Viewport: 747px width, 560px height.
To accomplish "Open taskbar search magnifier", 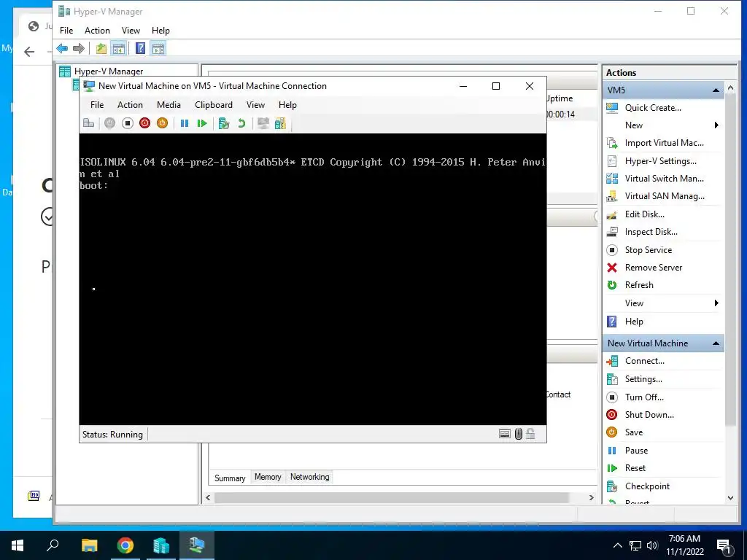I will pyautogui.click(x=53, y=545).
